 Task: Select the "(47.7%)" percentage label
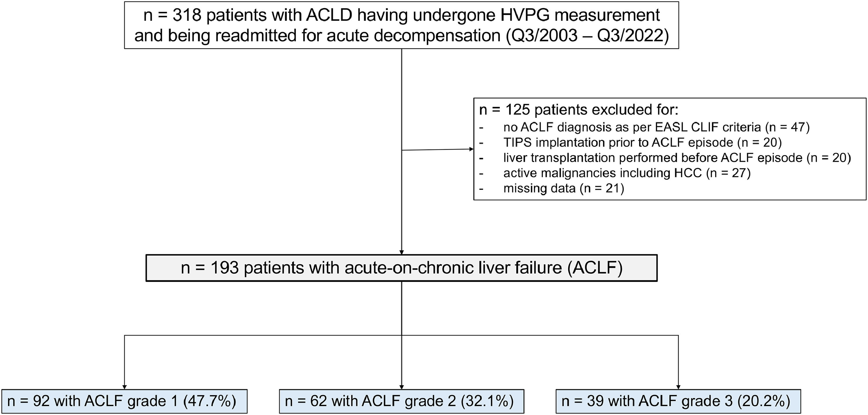coord(209,401)
